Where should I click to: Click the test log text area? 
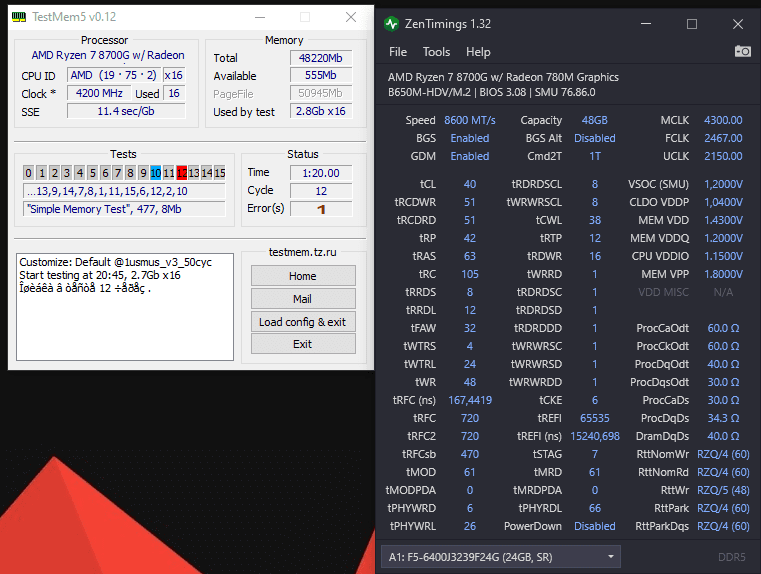pos(125,307)
